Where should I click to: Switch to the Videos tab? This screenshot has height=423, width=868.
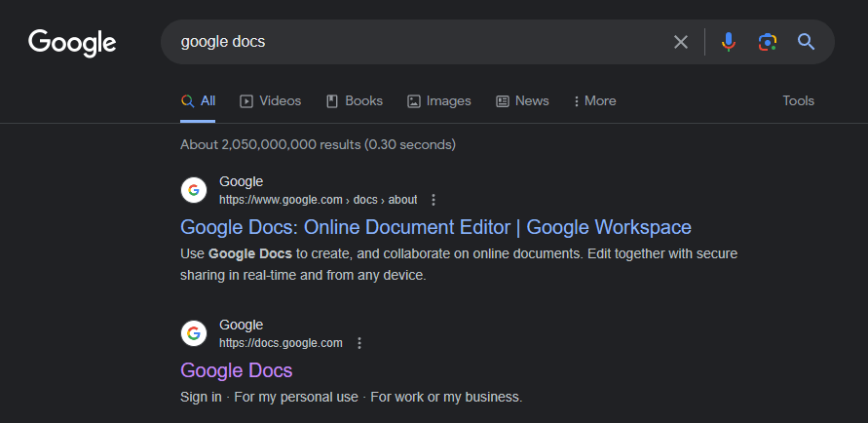[270, 100]
